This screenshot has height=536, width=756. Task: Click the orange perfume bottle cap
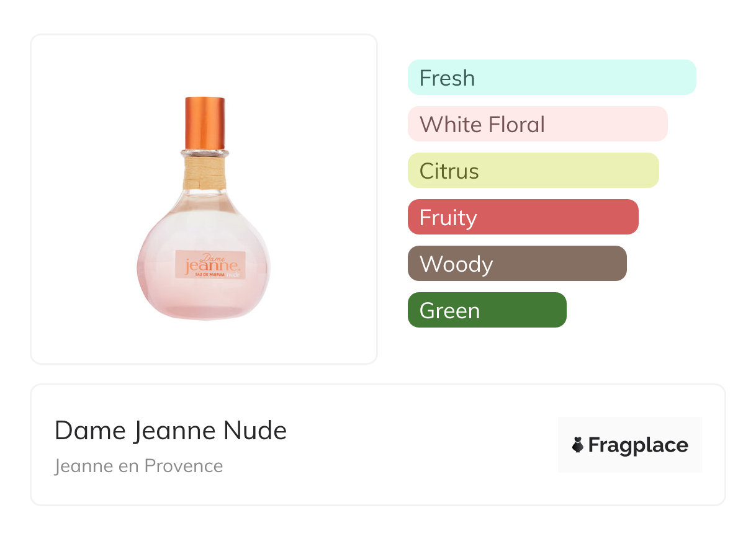click(x=204, y=123)
